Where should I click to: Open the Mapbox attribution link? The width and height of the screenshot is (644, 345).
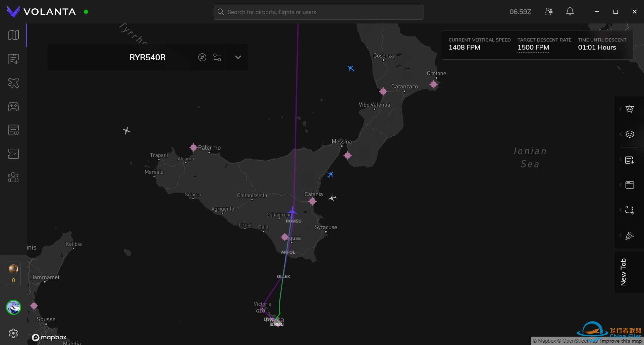(x=544, y=341)
